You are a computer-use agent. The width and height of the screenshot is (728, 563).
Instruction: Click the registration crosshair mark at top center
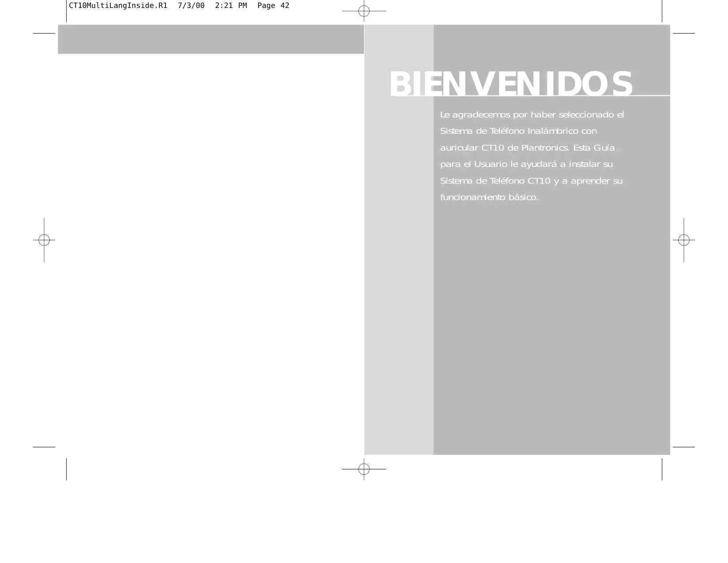[364, 11]
